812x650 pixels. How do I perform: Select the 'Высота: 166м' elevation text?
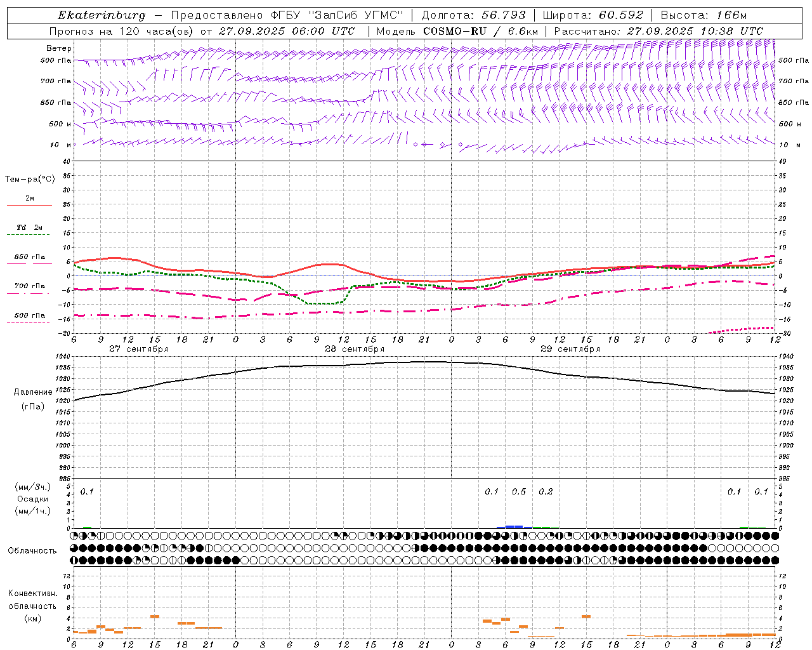pos(704,15)
